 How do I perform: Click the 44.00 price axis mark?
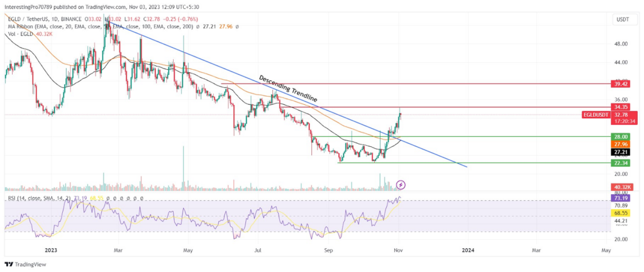click(619, 62)
